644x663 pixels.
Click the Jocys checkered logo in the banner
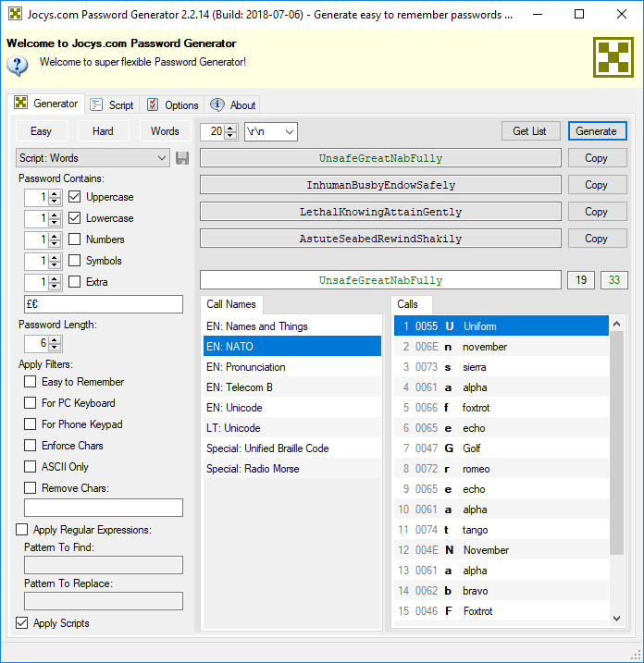point(613,57)
